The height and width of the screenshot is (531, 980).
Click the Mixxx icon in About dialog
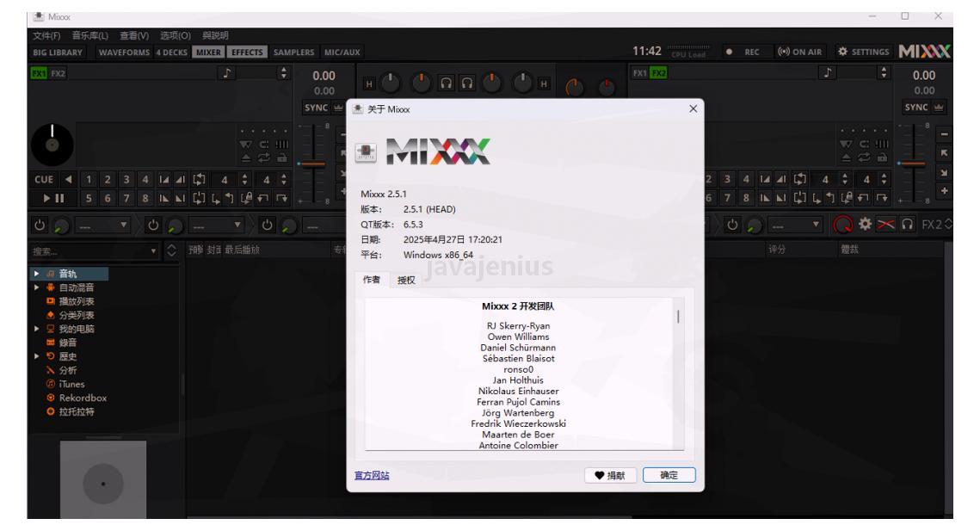pos(366,152)
